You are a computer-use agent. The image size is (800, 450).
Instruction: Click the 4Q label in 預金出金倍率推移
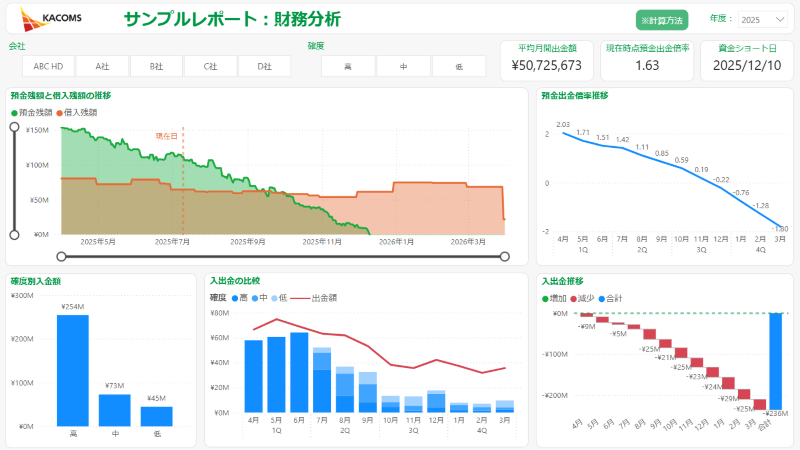761,249
